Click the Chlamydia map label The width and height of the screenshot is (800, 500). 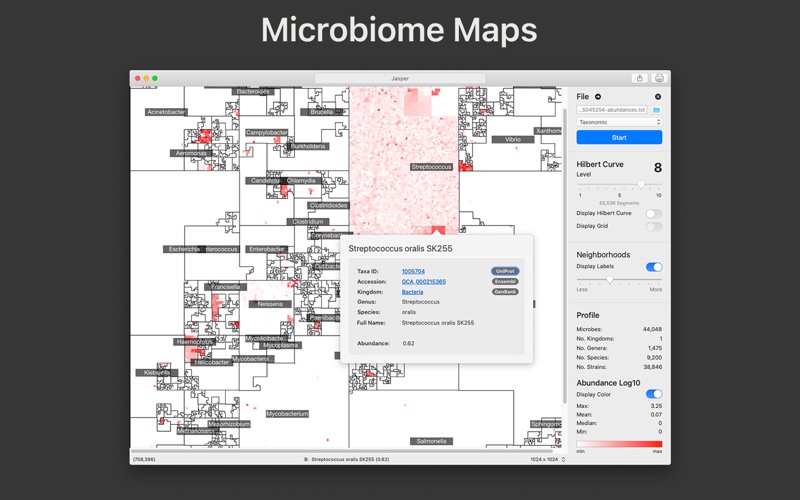click(301, 181)
